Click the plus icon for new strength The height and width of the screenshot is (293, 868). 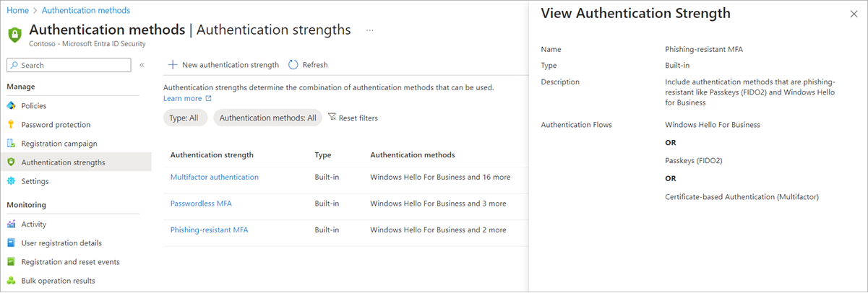pyautogui.click(x=173, y=64)
